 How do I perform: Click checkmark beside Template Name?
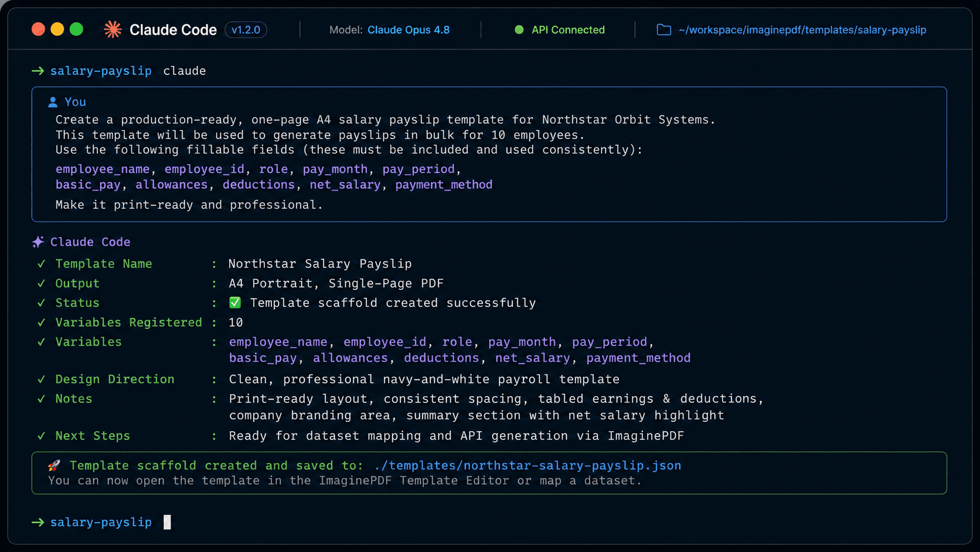[41, 264]
